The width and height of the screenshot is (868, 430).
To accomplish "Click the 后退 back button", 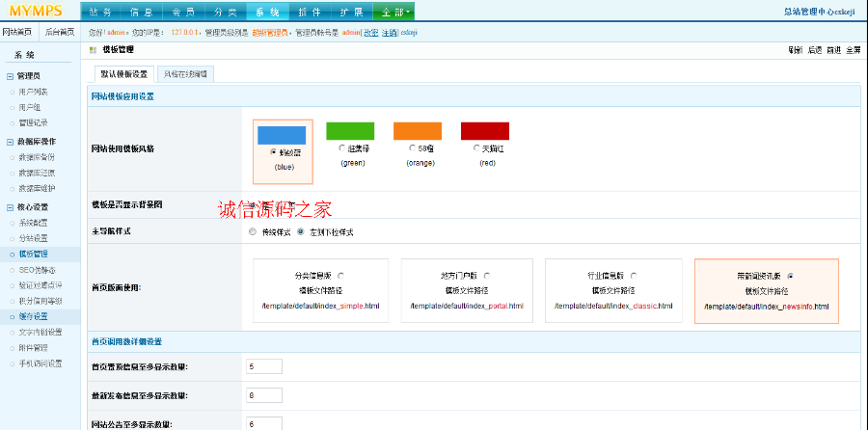I will 815,50.
